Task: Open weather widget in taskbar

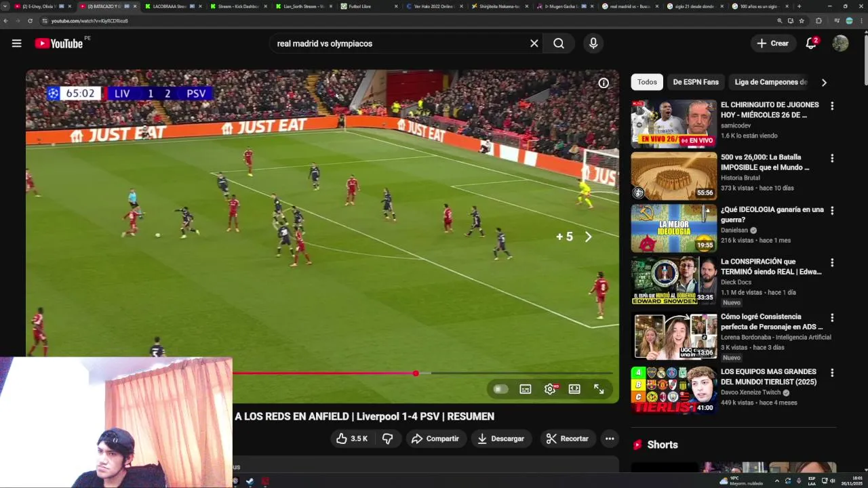Action: (742, 481)
